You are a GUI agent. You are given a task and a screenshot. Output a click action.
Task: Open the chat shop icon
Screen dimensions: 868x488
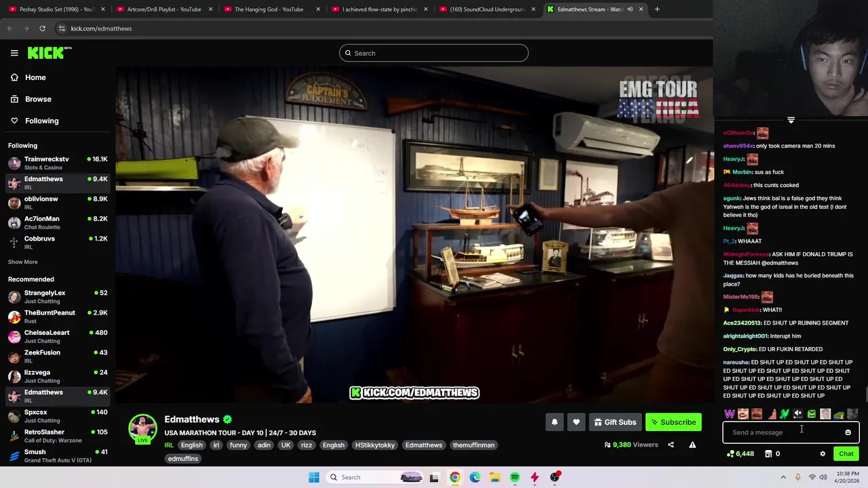click(768, 454)
